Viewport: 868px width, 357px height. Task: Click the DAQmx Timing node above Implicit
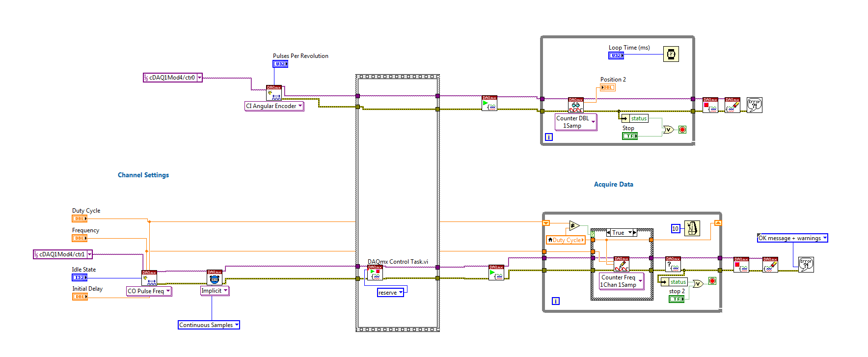pyautogui.click(x=215, y=277)
